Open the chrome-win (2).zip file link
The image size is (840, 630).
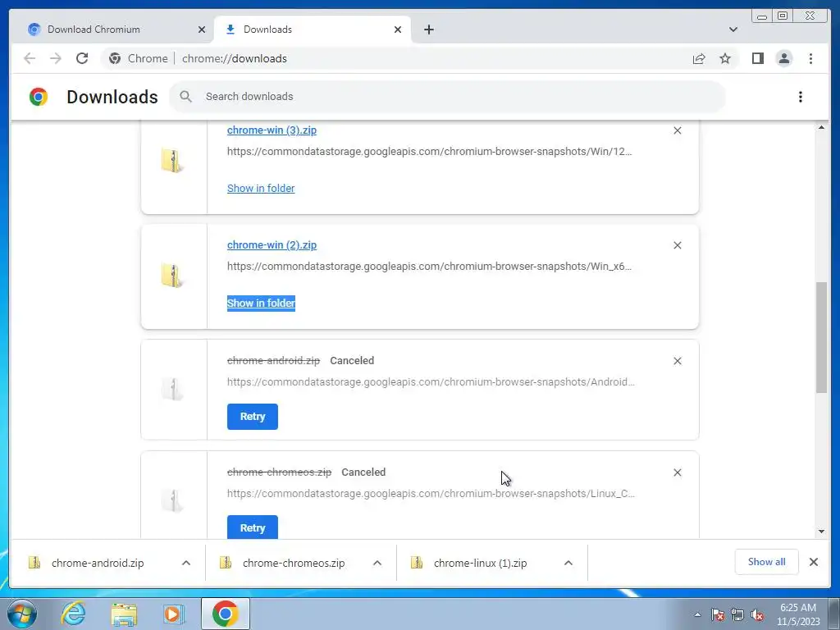pos(272,244)
